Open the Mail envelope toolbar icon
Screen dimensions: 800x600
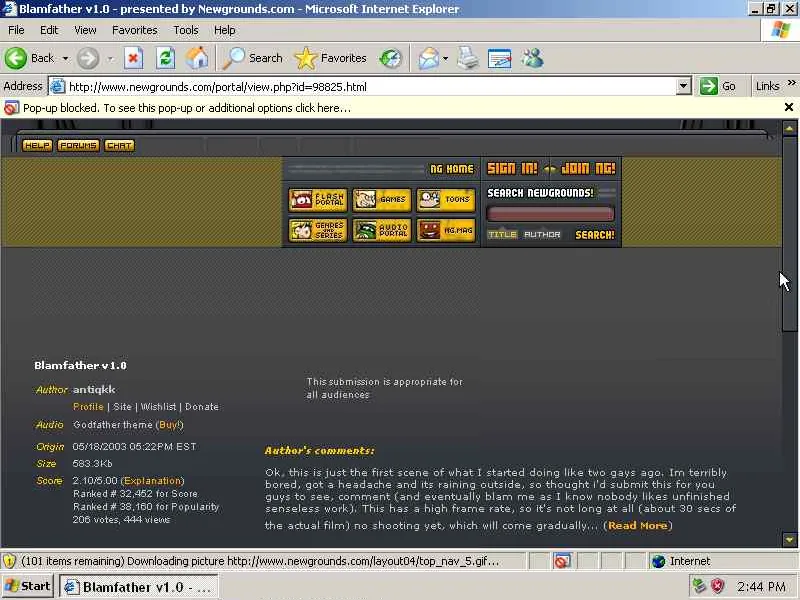point(429,58)
